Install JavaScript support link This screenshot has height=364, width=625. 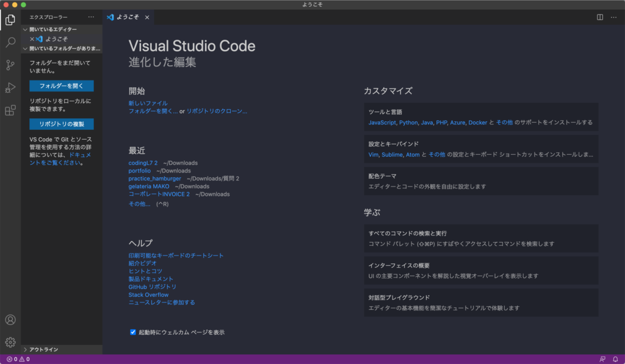[382, 123]
